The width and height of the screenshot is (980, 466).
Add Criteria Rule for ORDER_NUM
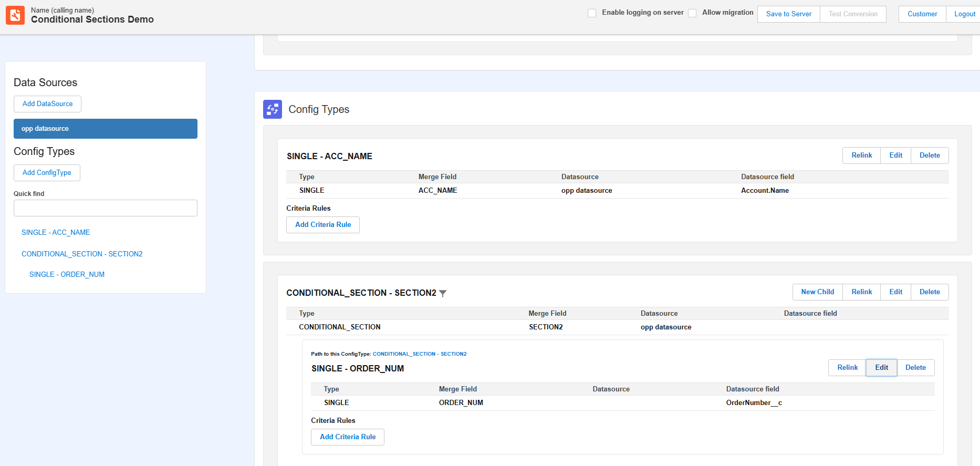[x=348, y=437]
